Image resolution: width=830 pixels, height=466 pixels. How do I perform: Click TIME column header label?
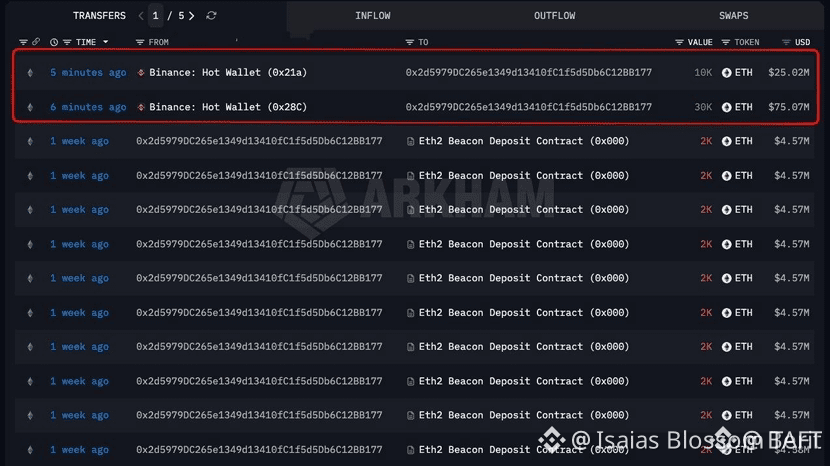pos(86,42)
